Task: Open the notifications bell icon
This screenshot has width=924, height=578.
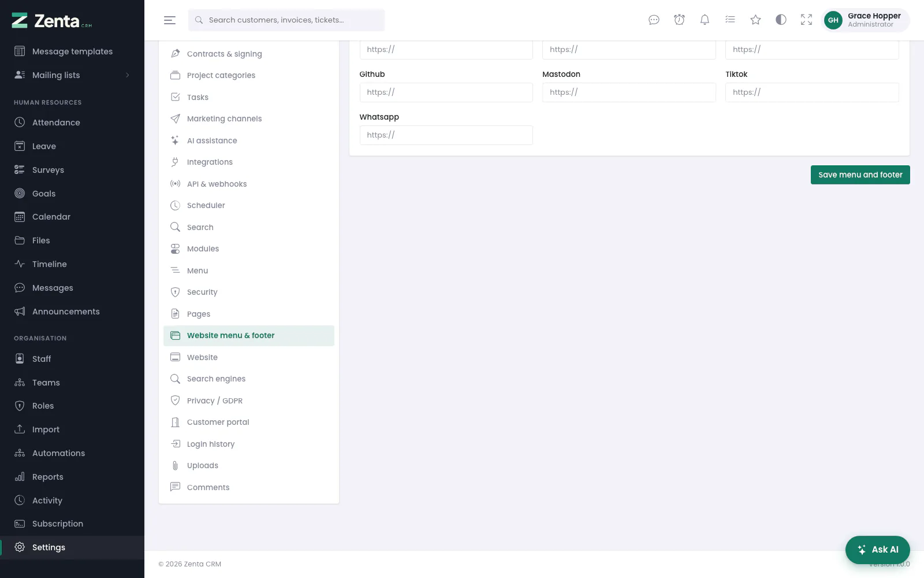Action: pos(705,20)
